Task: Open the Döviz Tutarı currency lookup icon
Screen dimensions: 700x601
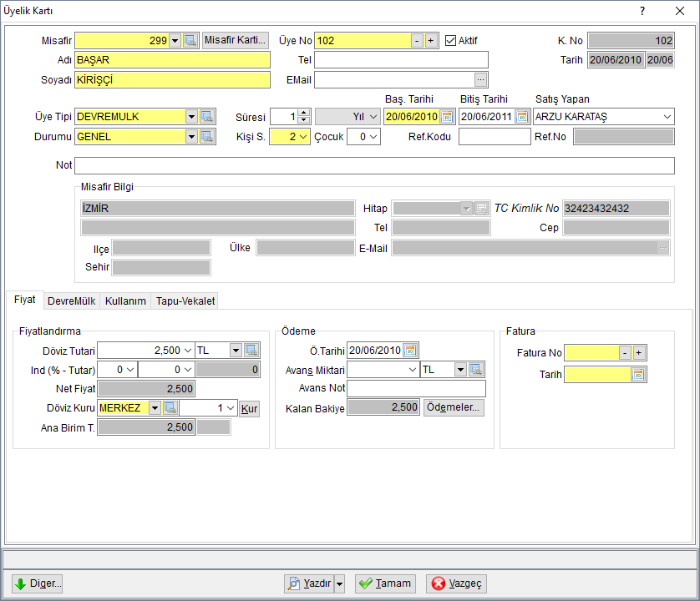Action: point(251,351)
